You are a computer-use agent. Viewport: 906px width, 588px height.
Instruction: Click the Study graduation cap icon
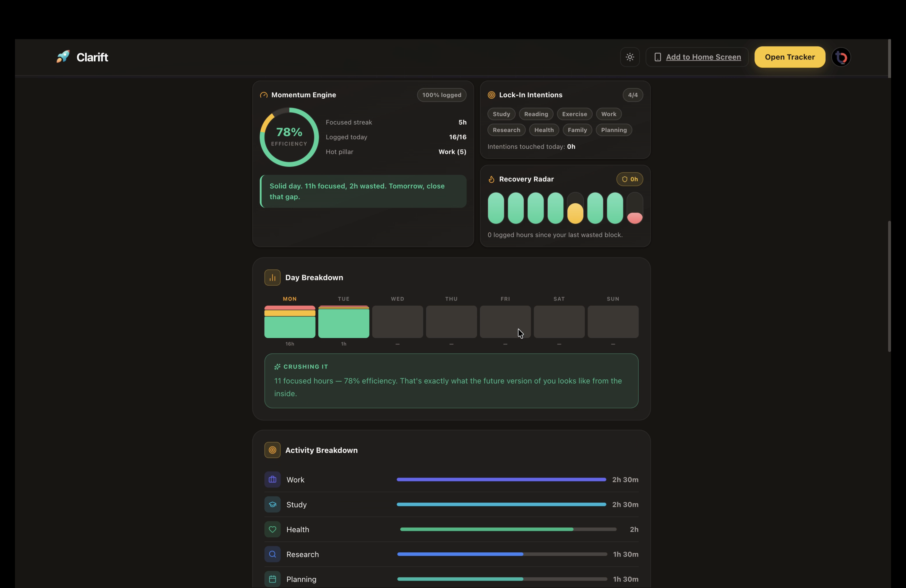pyautogui.click(x=272, y=505)
